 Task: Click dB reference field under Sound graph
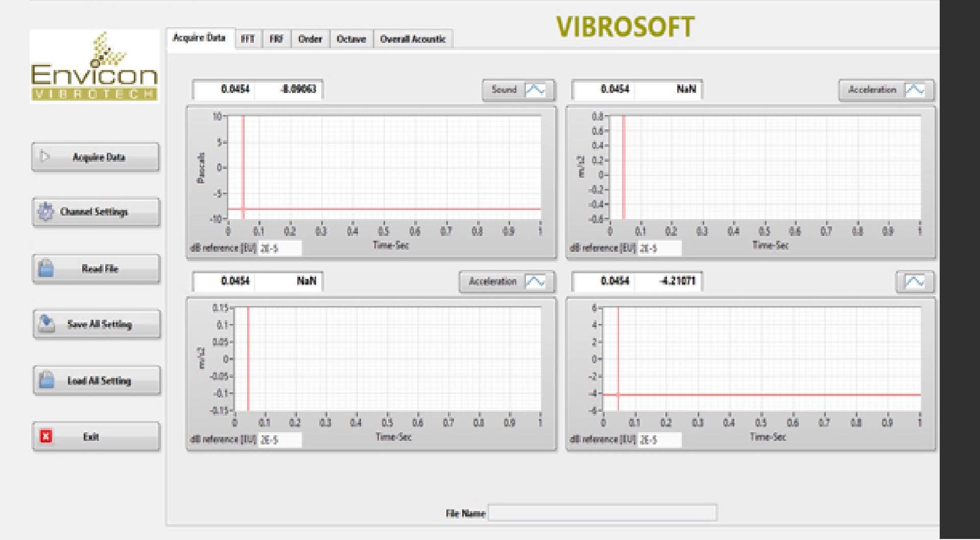pyautogui.click(x=279, y=248)
